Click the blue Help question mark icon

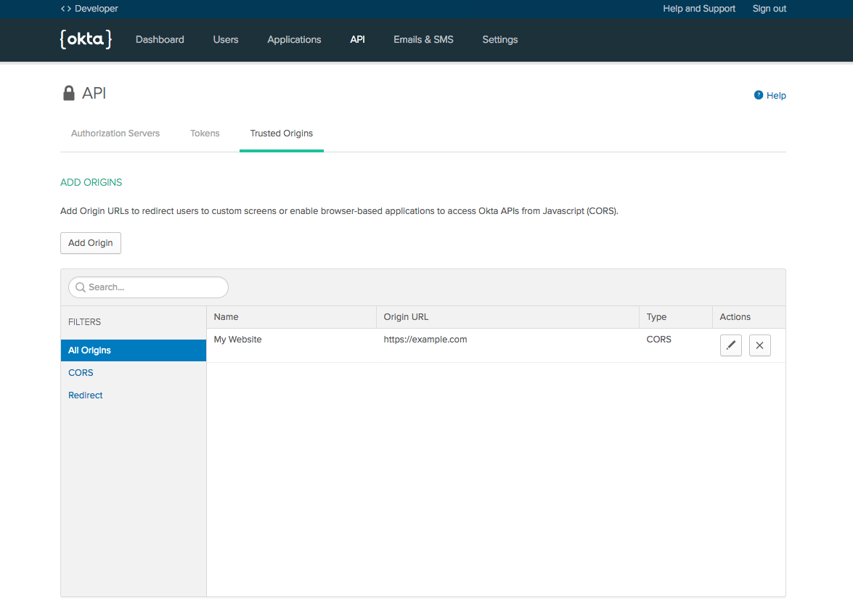[759, 95]
